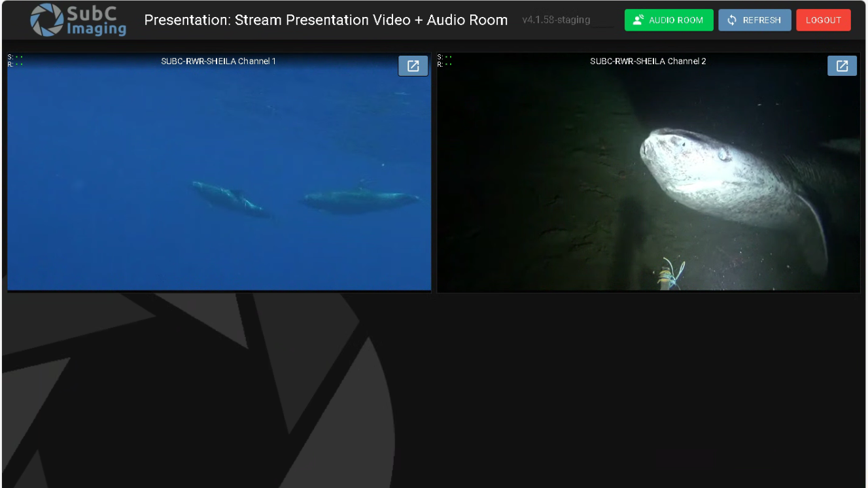Click the circular arrows Refresh icon
Viewport: 868px width, 488px height.
(732, 20)
